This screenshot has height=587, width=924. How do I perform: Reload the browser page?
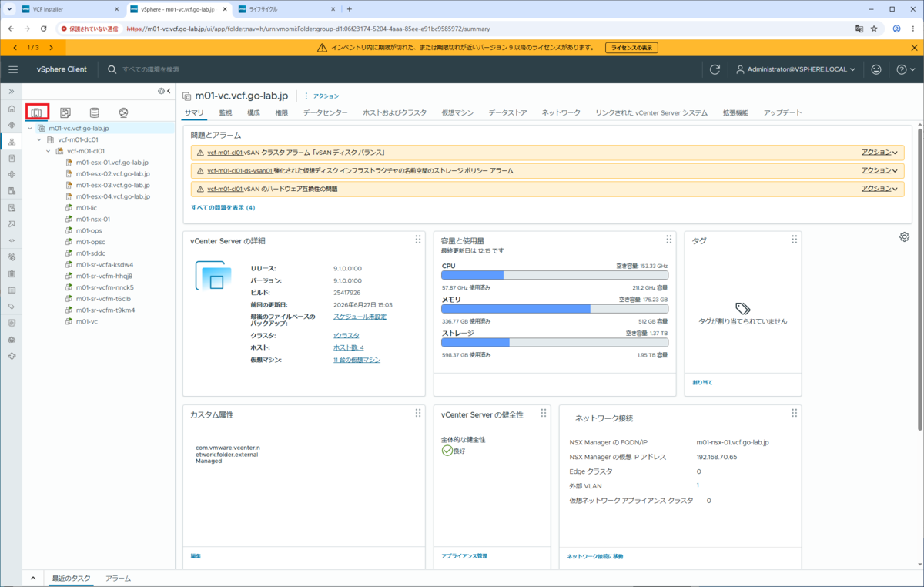pyautogui.click(x=44, y=29)
